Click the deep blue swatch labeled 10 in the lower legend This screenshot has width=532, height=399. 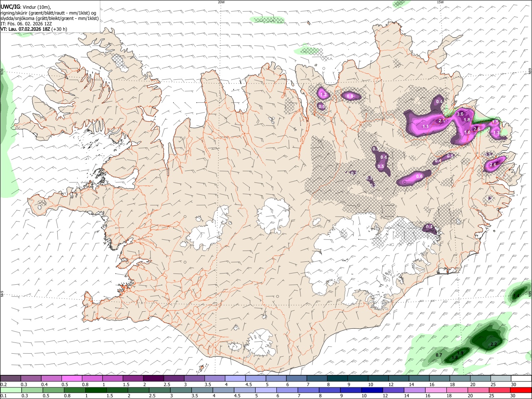pyautogui.click(x=372, y=390)
